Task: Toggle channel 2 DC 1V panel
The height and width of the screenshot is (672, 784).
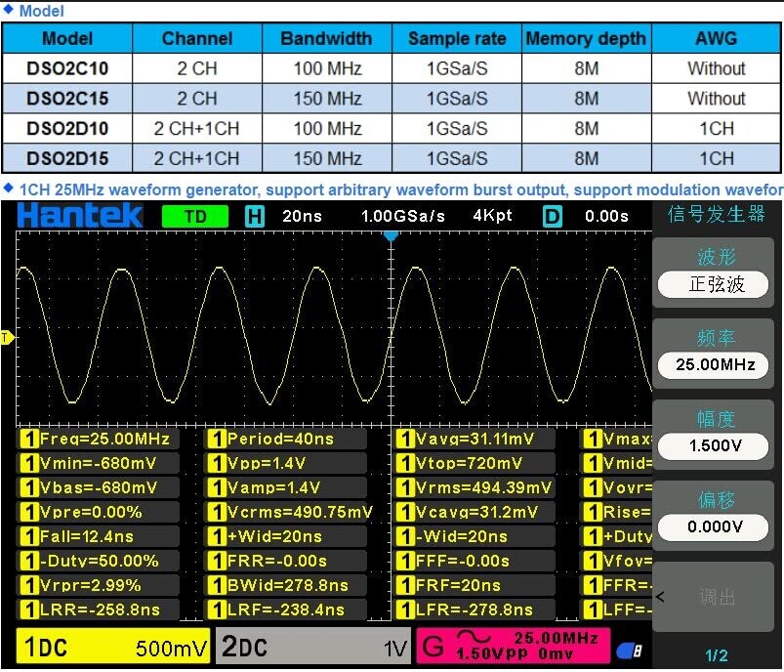Action: coord(312,647)
